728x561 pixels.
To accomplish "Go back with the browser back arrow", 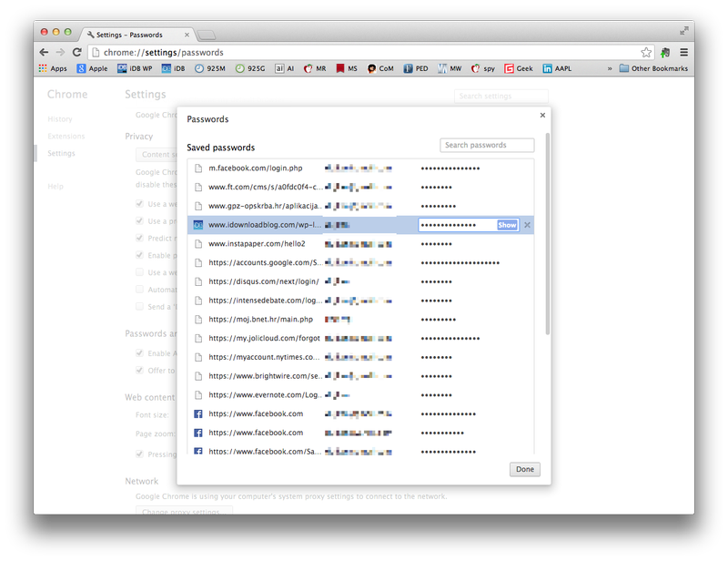I will tap(44, 52).
